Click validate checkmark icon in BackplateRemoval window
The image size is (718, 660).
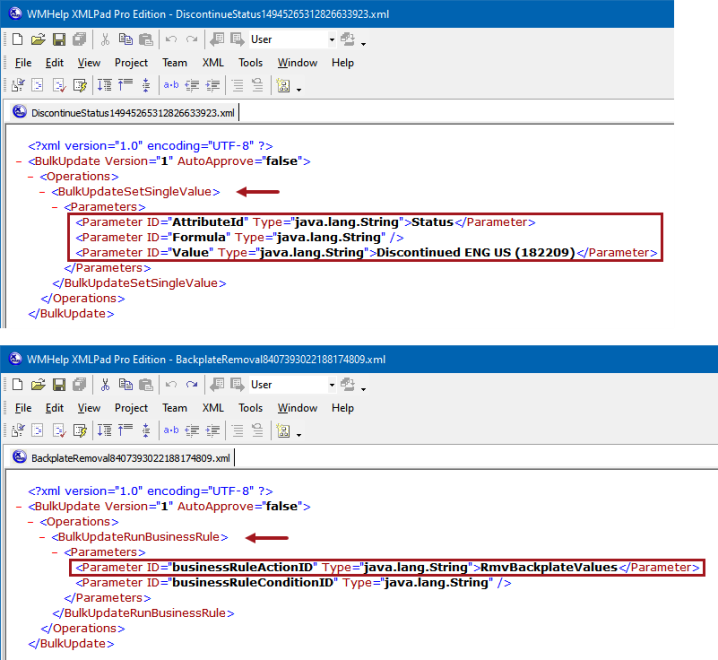(59, 431)
